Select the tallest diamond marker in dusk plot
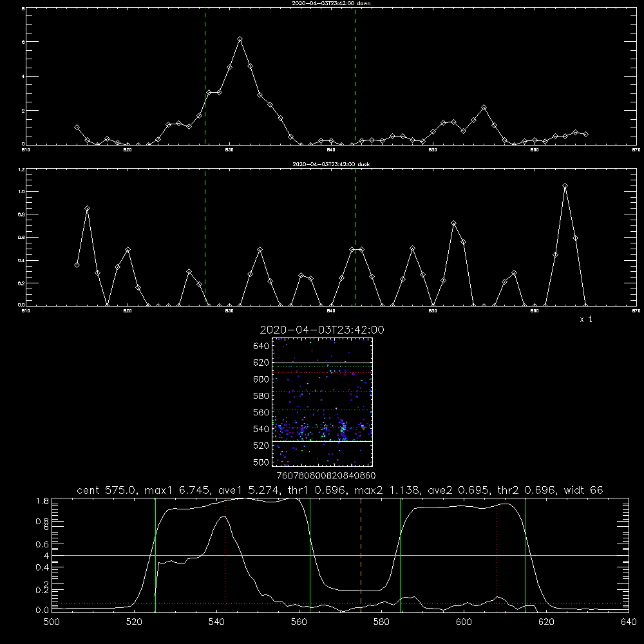This screenshot has width=644, height=644. tap(565, 186)
